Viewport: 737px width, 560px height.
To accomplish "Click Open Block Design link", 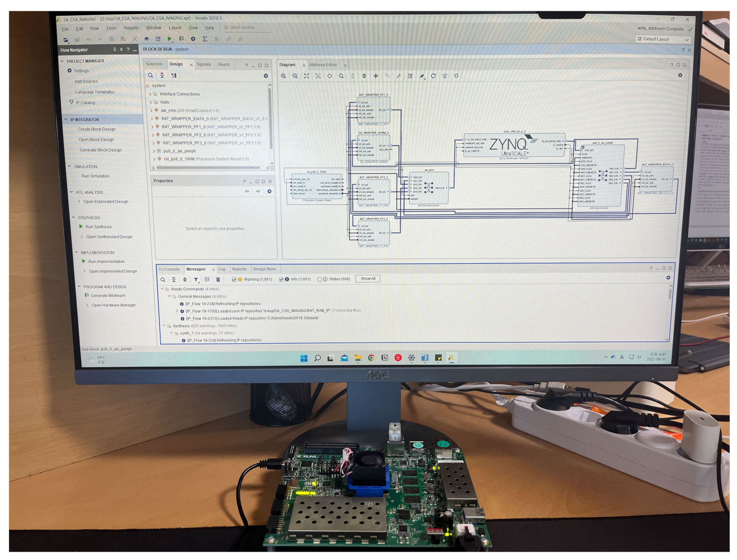I will tap(96, 140).
